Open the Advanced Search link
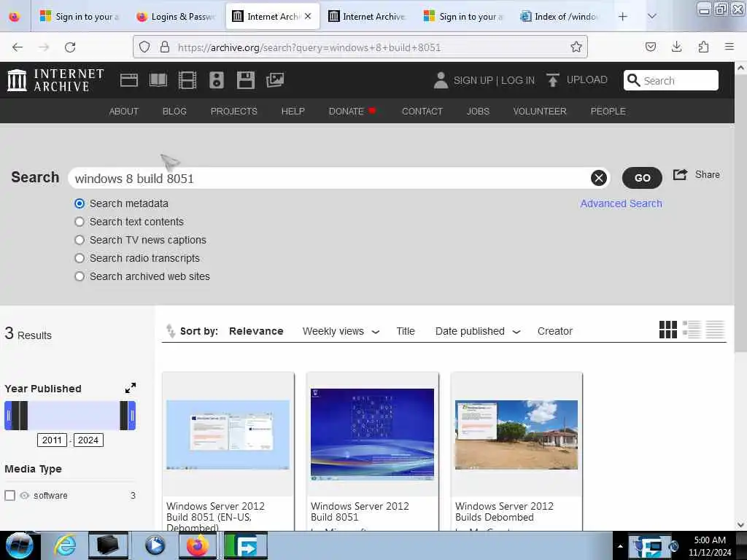The width and height of the screenshot is (747, 560). (x=621, y=204)
